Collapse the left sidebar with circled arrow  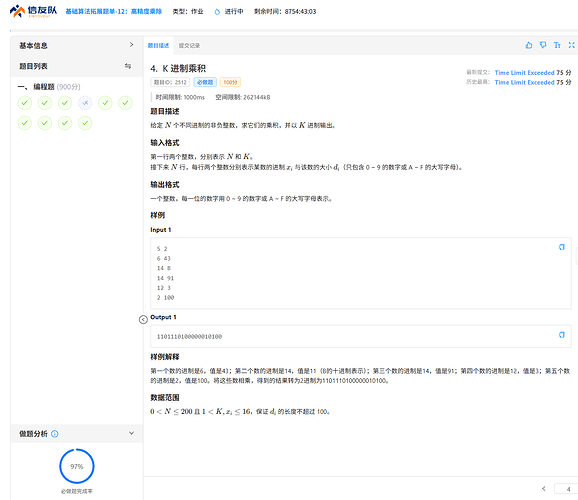[x=143, y=320]
